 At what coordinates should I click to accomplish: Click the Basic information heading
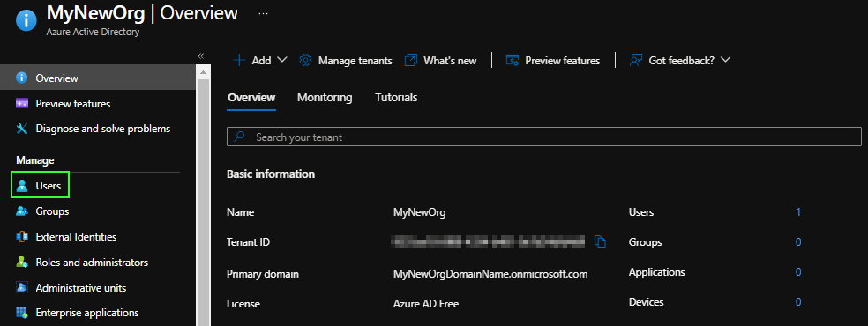pyautogui.click(x=271, y=174)
